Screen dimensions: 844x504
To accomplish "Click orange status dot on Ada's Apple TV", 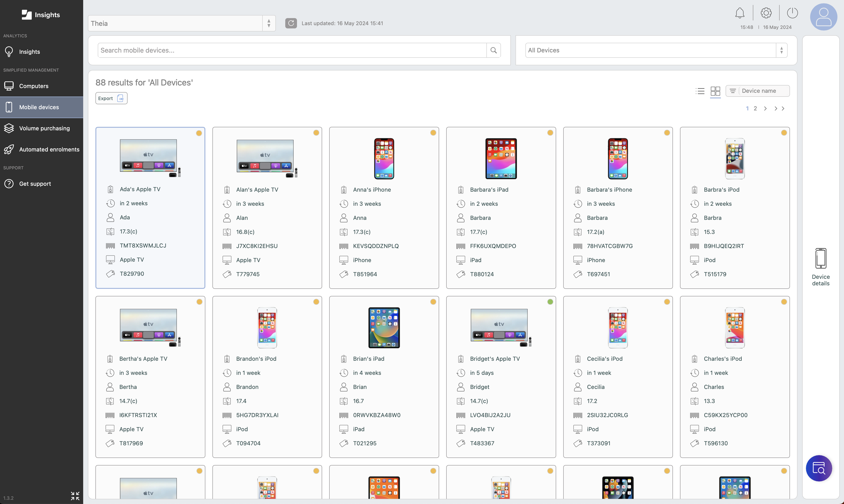I will pyautogui.click(x=199, y=133).
